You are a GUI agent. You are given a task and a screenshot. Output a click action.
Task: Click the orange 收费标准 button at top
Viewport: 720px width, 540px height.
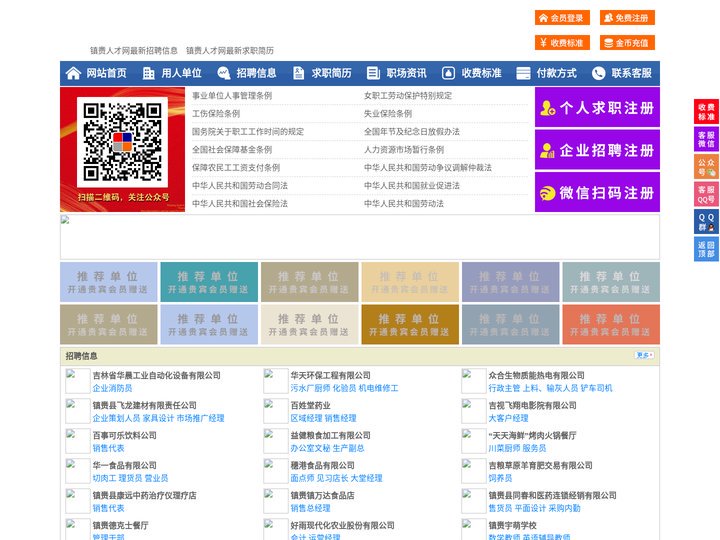562,43
